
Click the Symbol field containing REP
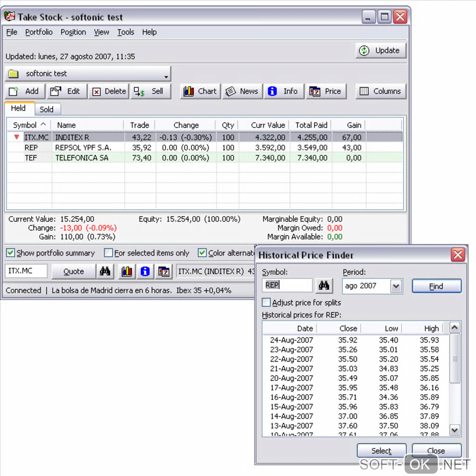[287, 285]
